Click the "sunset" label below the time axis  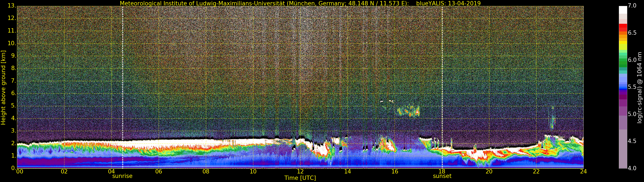click(442, 176)
